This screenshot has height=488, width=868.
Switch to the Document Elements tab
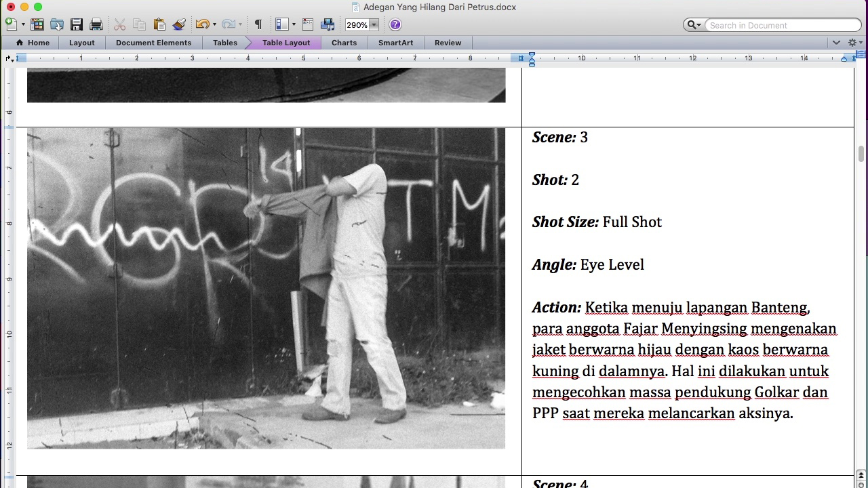pyautogui.click(x=153, y=43)
